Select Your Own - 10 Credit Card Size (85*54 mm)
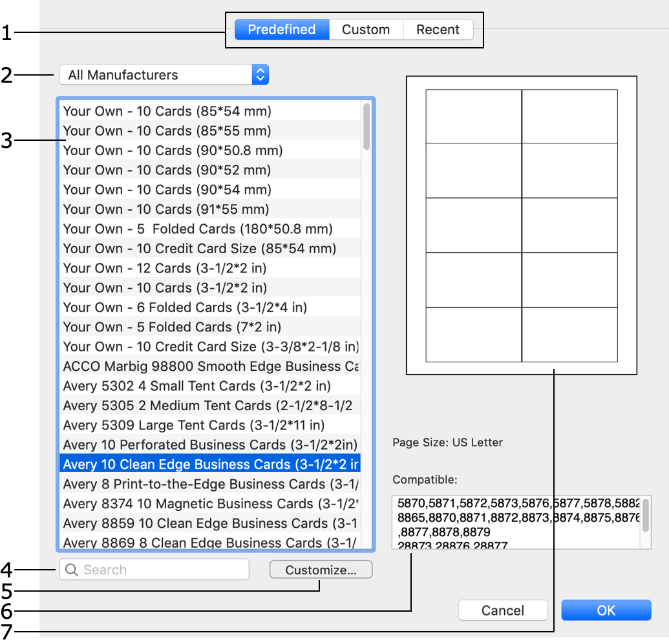Image resolution: width=669 pixels, height=644 pixels. click(210, 248)
